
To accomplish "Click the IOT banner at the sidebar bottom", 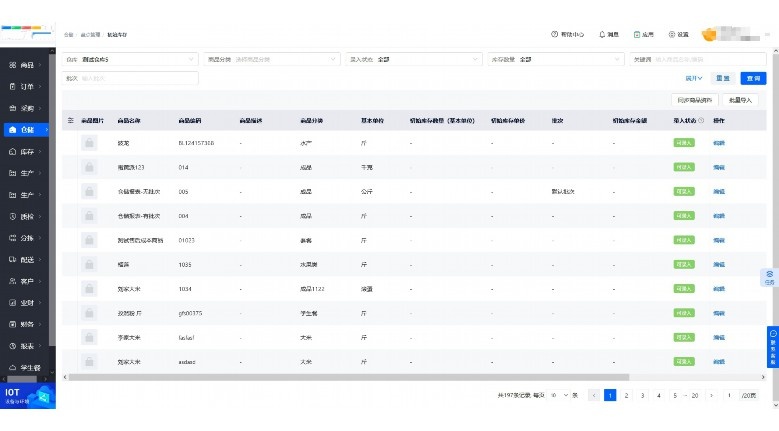I will pyautogui.click(x=28, y=396).
